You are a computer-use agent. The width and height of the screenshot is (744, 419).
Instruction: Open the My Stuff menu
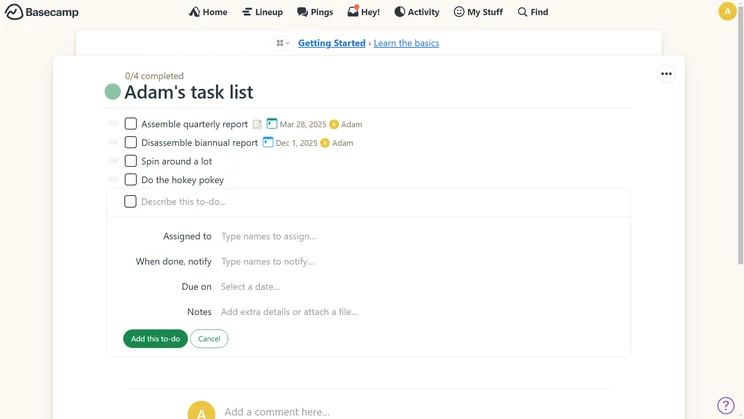478,12
